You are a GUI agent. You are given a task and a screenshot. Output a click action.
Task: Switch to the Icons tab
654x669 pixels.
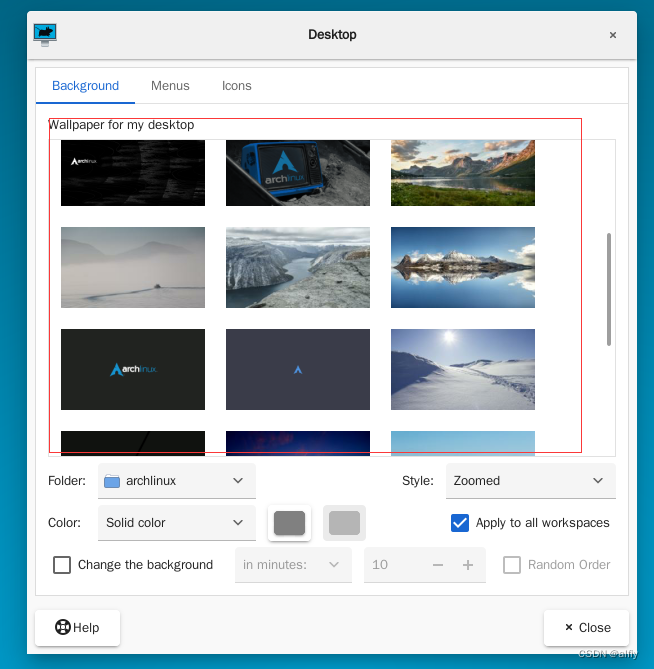point(236,86)
